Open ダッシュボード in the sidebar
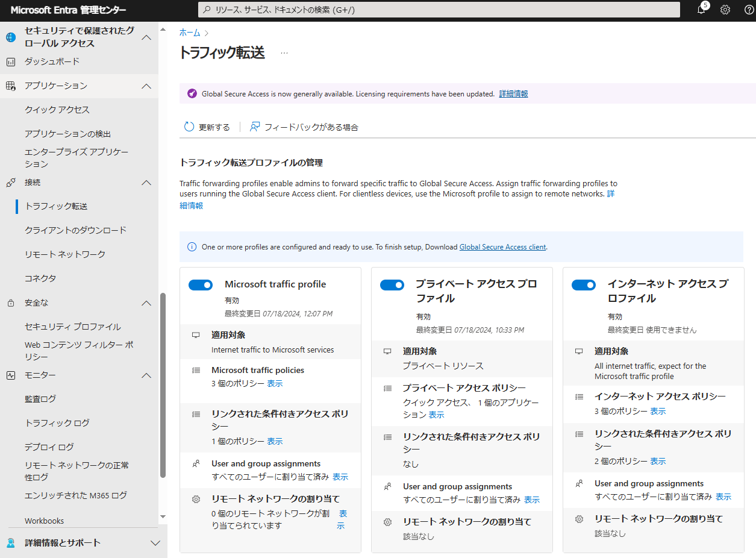 (x=52, y=61)
